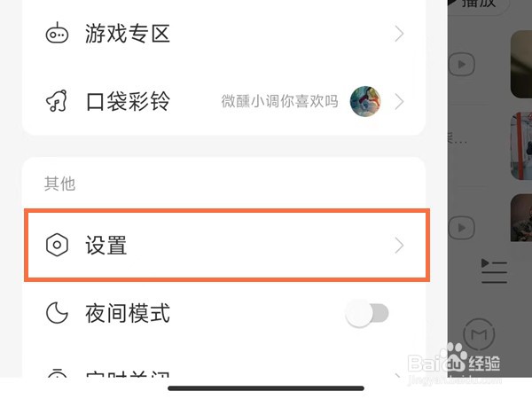
Task: Tap the lower dimmed play button
Action: coord(462,227)
